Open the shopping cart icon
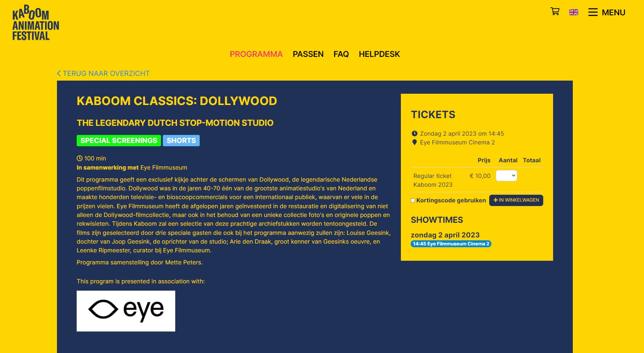The image size is (644, 353). pos(555,12)
